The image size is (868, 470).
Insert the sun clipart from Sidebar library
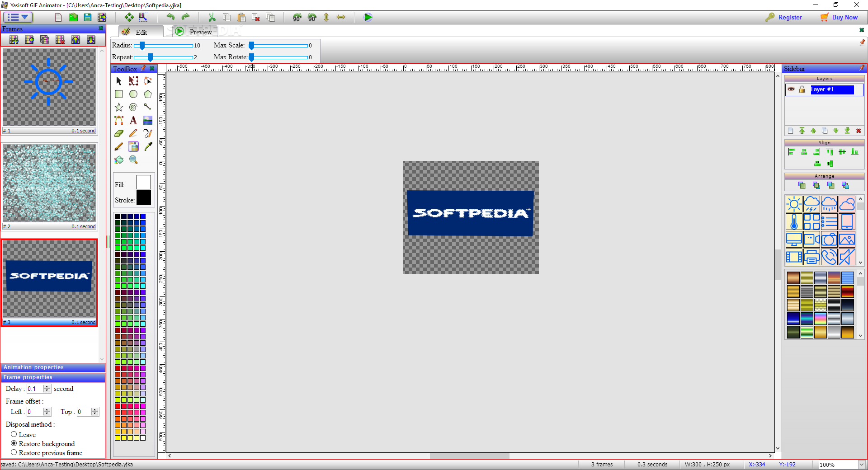click(794, 204)
